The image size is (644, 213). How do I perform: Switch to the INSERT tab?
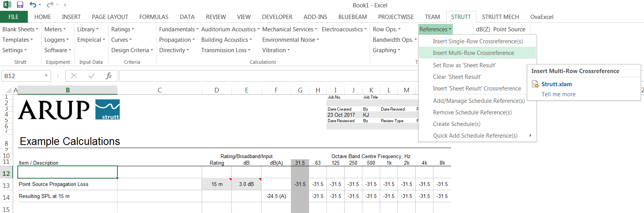(71, 17)
